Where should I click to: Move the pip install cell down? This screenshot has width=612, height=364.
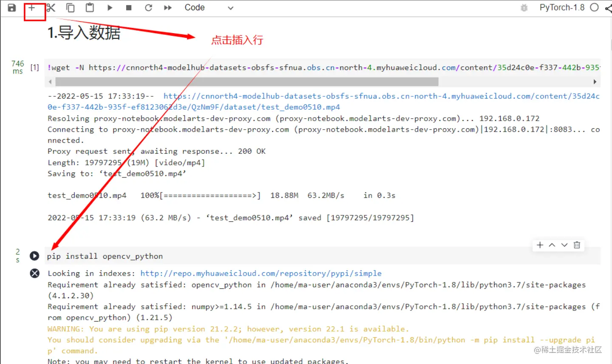tap(564, 245)
